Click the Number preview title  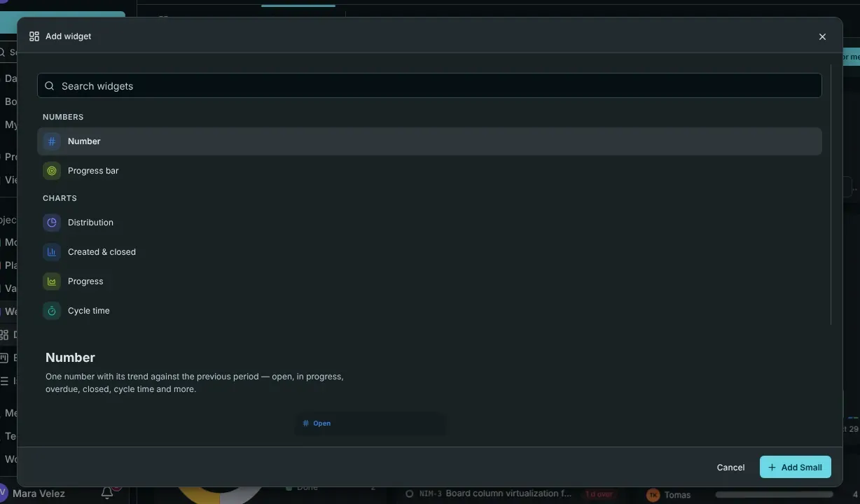click(x=70, y=358)
